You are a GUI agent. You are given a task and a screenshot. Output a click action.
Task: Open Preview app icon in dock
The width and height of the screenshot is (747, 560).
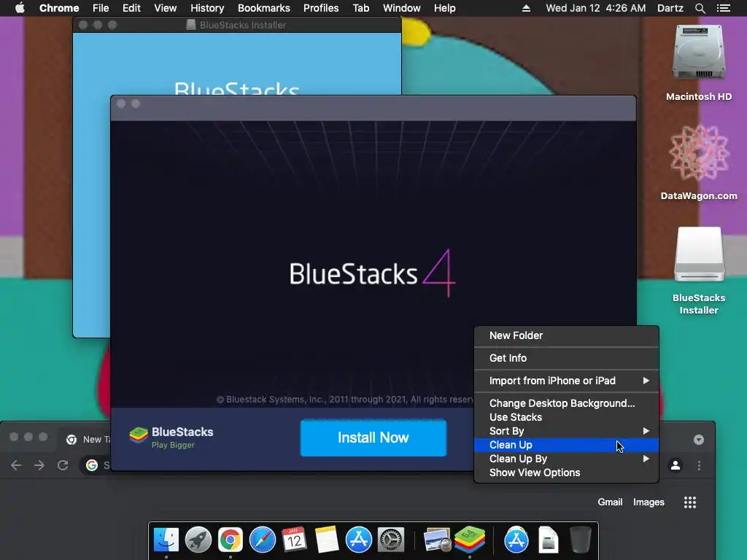tap(437, 540)
